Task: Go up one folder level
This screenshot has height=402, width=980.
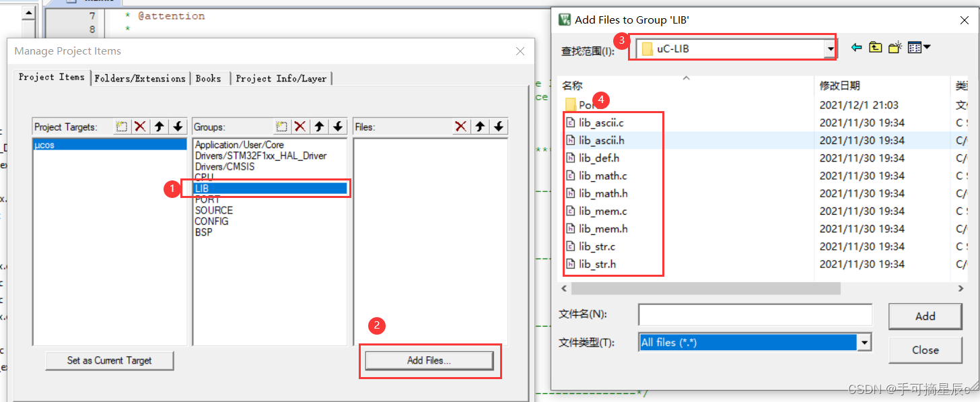Action: click(875, 48)
